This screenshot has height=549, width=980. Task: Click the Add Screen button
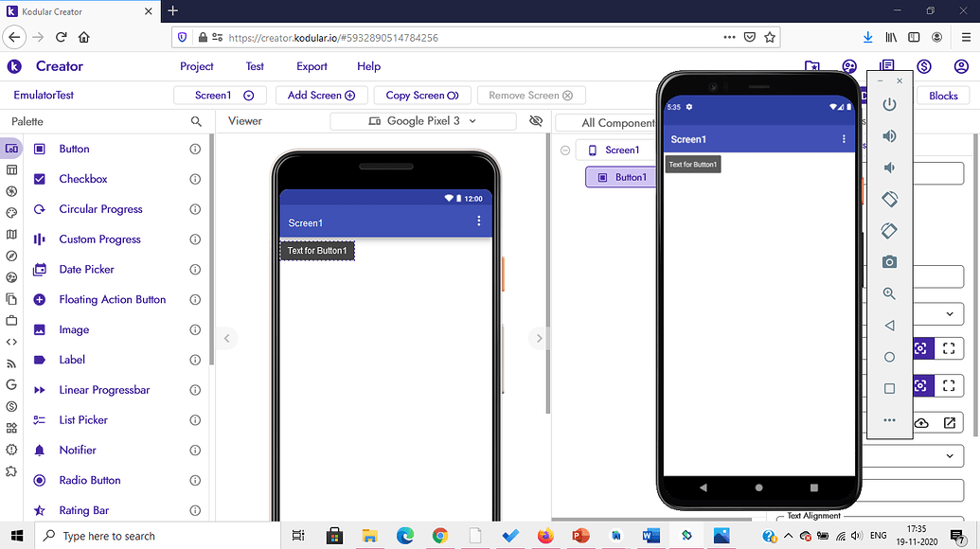(321, 95)
